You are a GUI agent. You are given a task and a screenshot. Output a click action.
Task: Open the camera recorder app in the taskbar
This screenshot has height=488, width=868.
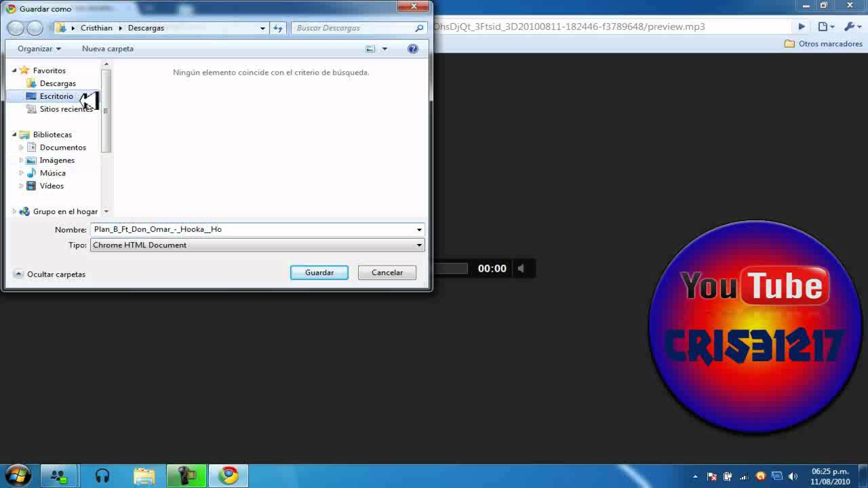click(186, 476)
